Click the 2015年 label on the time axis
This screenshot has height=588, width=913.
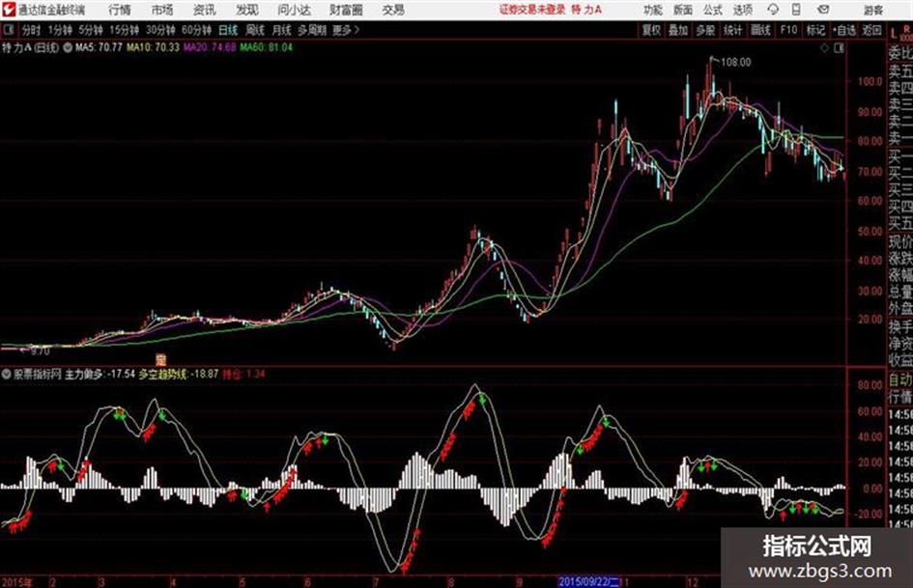coord(16,582)
